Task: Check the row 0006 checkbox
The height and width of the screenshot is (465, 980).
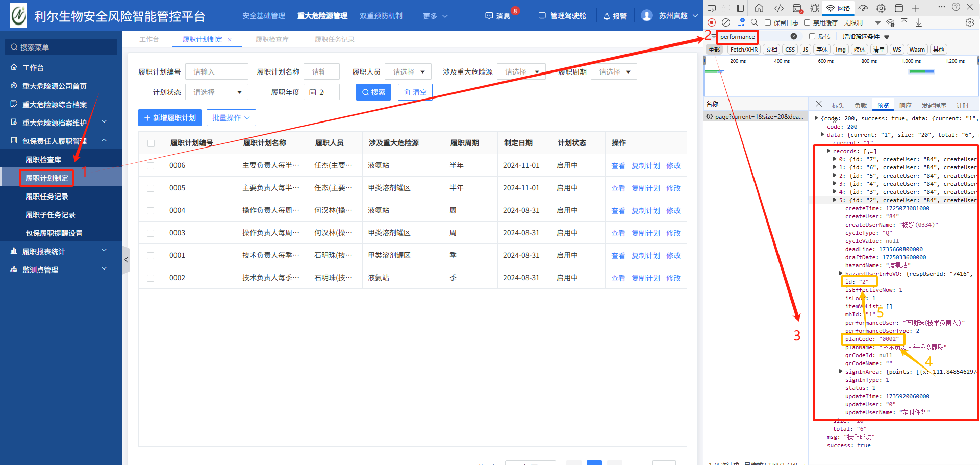Action: 150,166
